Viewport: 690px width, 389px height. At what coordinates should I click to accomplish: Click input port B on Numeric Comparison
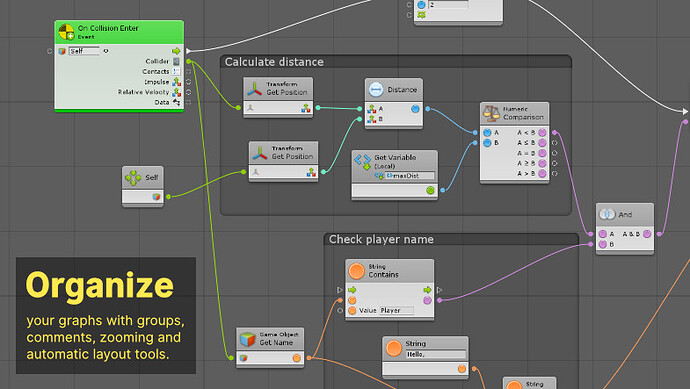point(487,143)
